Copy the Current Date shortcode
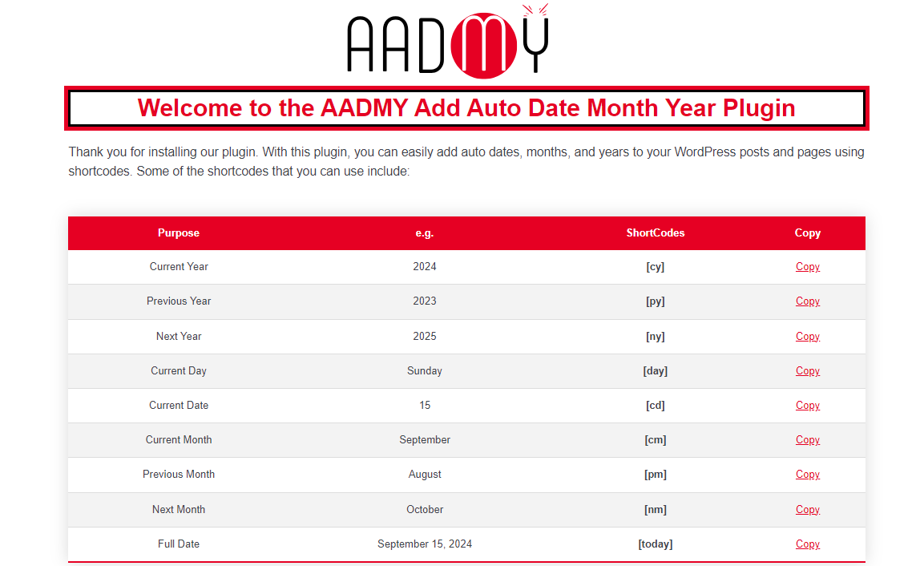 (807, 406)
